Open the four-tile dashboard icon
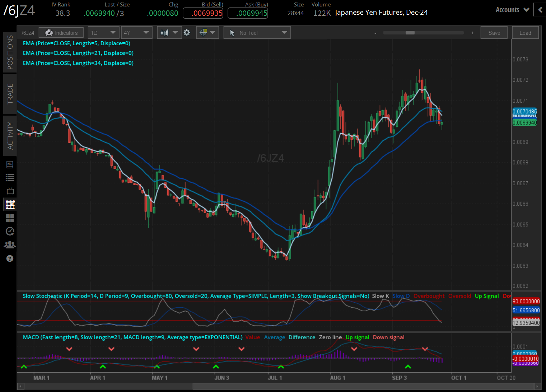This screenshot has height=392, width=546. pos(10,218)
